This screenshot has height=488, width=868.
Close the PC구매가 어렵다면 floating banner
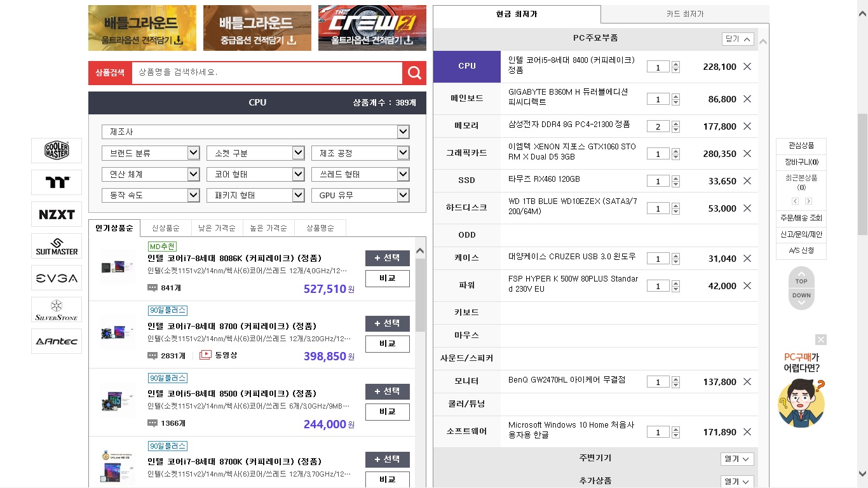point(821,339)
